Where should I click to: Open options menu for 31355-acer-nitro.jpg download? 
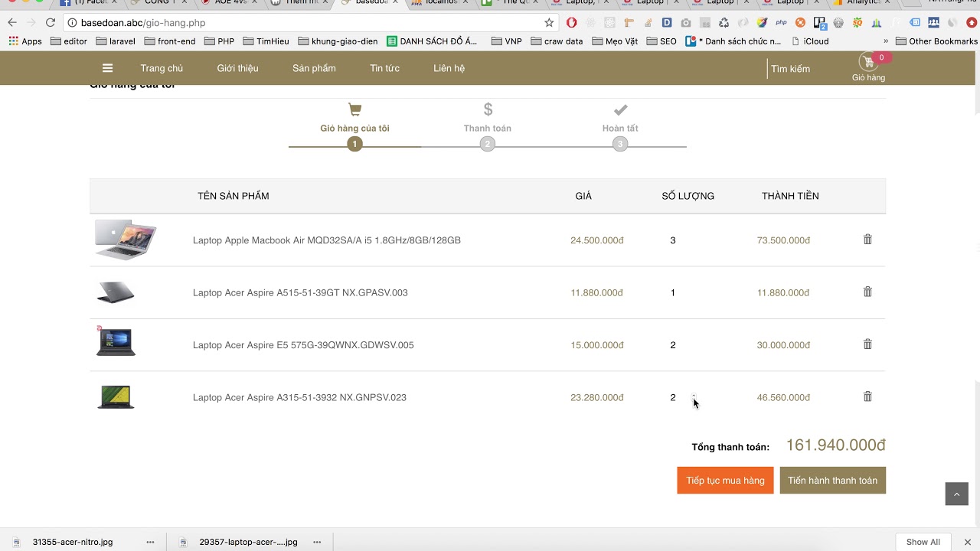click(x=150, y=542)
